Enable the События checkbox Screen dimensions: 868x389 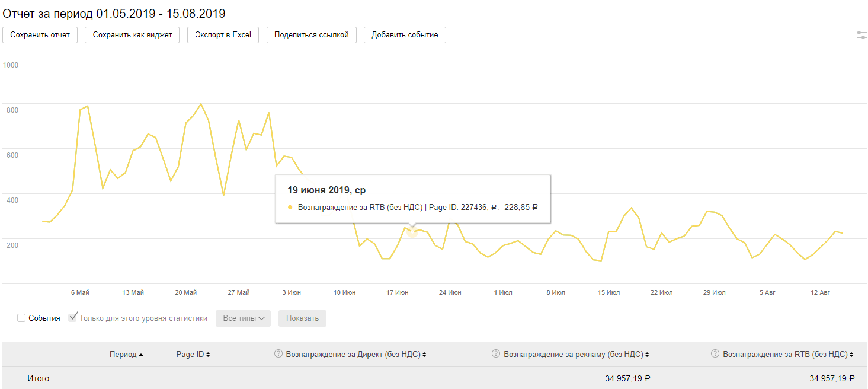(21, 318)
